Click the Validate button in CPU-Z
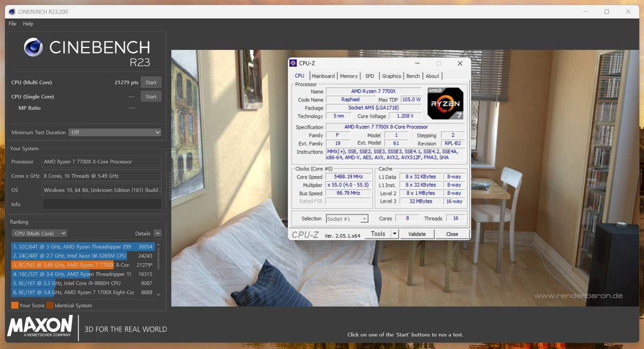Viewport: 644px width, 349px height. (x=417, y=234)
